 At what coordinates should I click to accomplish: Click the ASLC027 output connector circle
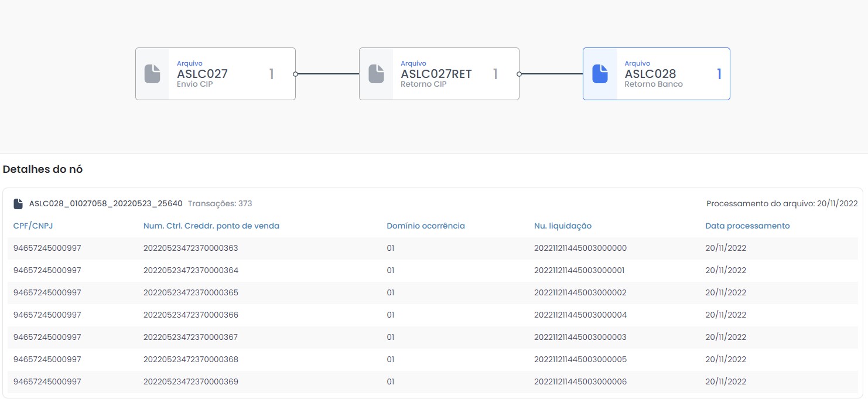[x=295, y=74]
